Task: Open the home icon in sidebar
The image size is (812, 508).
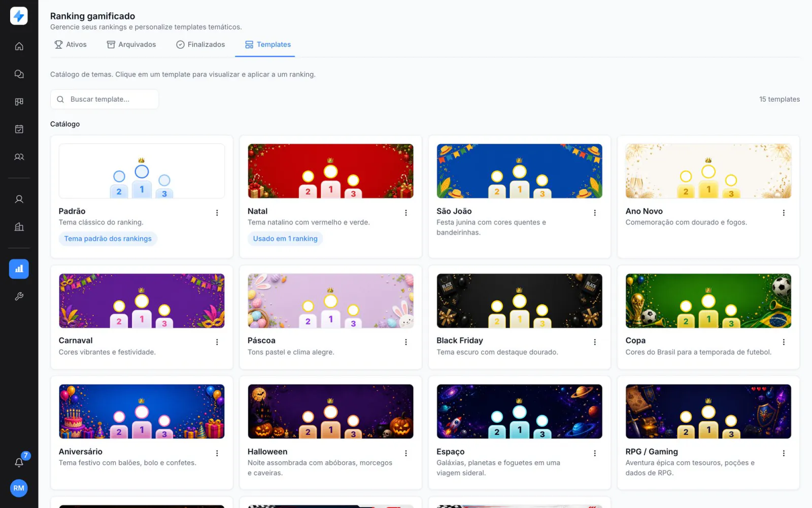Action: tap(19, 46)
